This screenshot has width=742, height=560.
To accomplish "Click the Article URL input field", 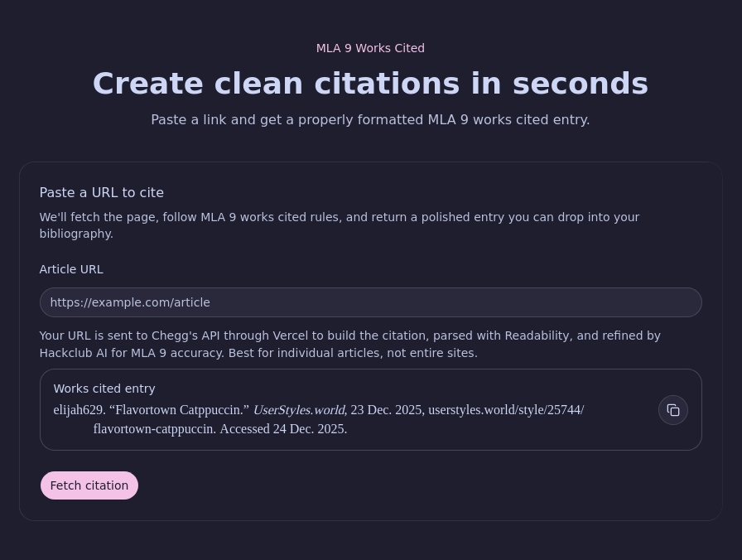I will (x=370, y=302).
